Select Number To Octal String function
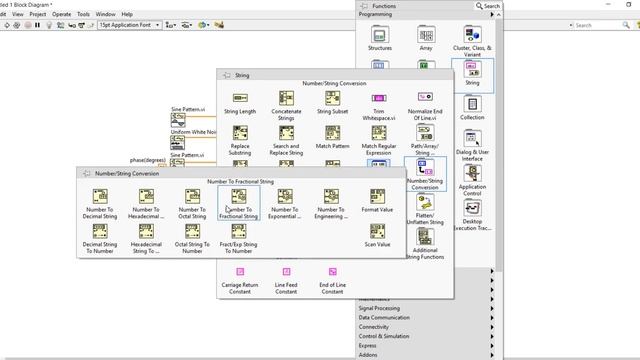The height and width of the screenshot is (360, 640). 192,204
